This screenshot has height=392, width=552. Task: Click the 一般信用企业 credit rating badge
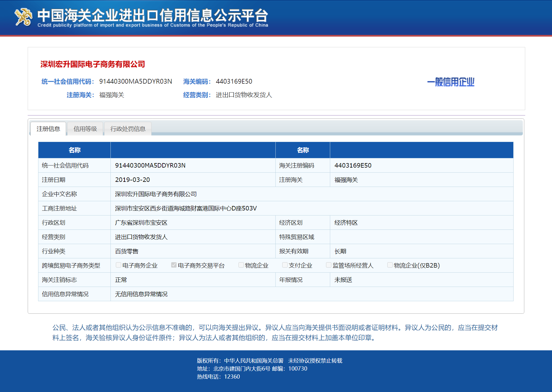(451, 82)
